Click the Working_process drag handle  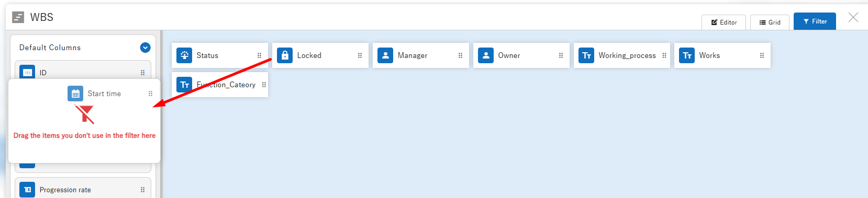tap(664, 55)
